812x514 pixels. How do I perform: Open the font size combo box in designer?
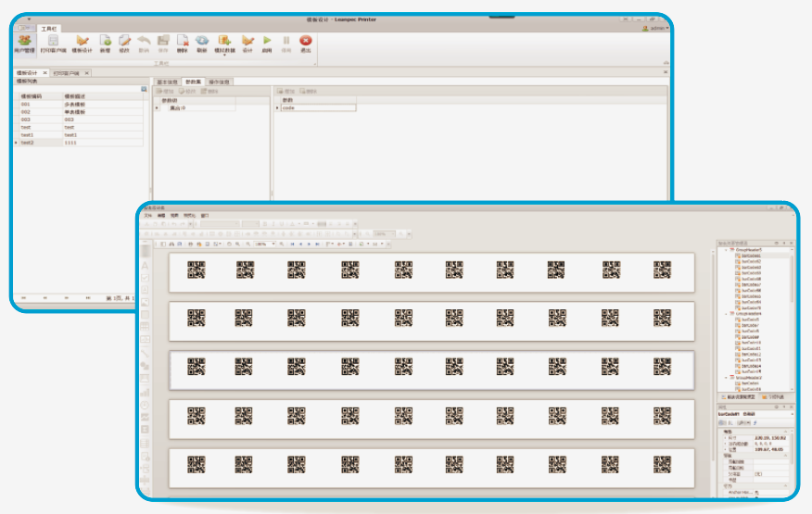pyautogui.click(x=250, y=224)
